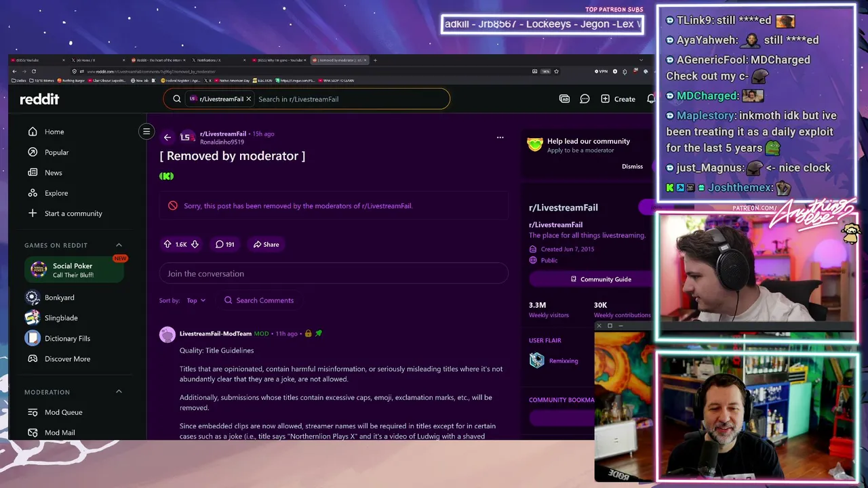Open the Advertise on Reddit icon
This screenshot has height=488, width=868.
click(x=564, y=99)
